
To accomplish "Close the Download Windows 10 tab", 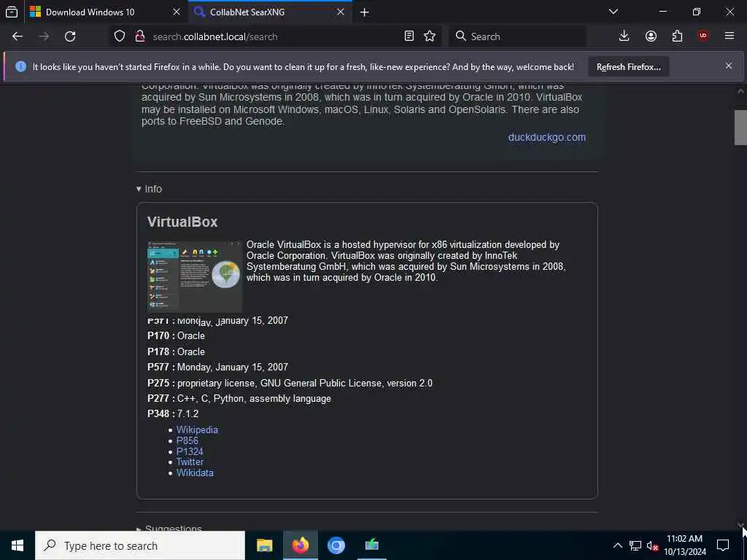I will click(x=177, y=12).
